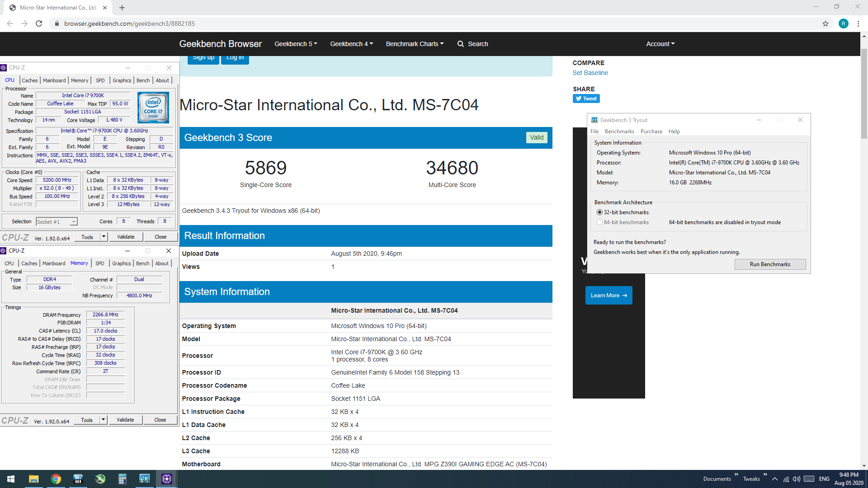Click the Sign up button
Image resolution: width=868 pixels, height=488 pixels.
pyautogui.click(x=203, y=58)
